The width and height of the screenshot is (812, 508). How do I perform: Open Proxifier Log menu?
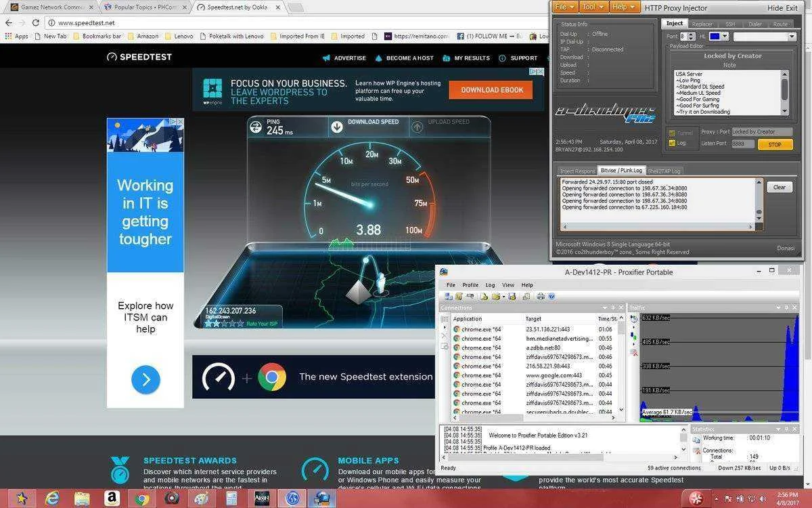point(490,285)
